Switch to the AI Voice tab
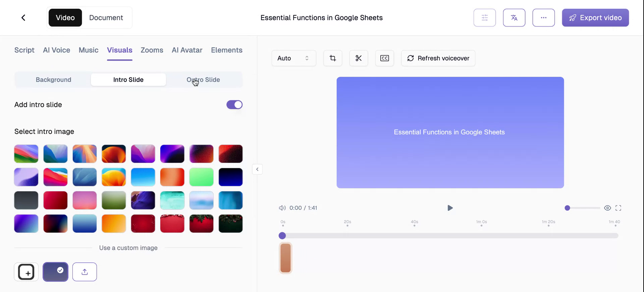The width and height of the screenshot is (644, 292). click(57, 50)
